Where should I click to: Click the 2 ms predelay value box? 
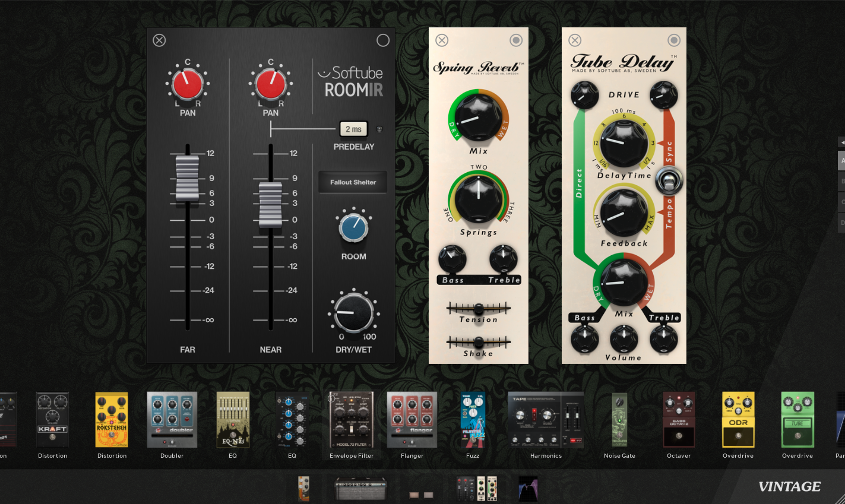point(353,129)
